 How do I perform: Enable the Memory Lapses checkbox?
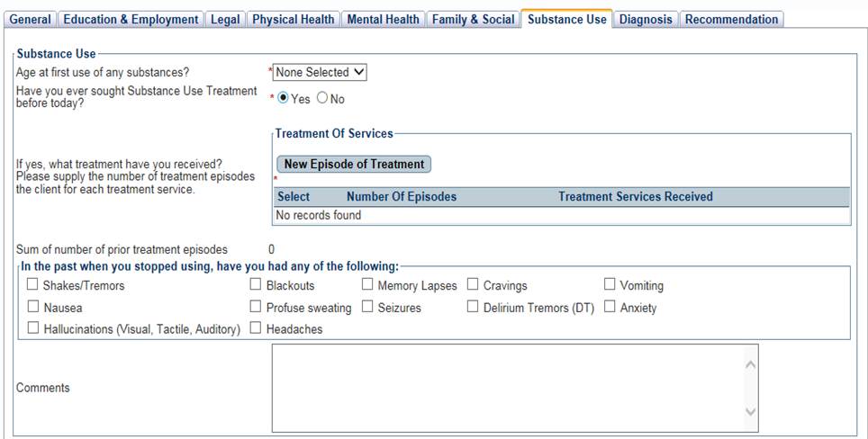(x=367, y=285)
